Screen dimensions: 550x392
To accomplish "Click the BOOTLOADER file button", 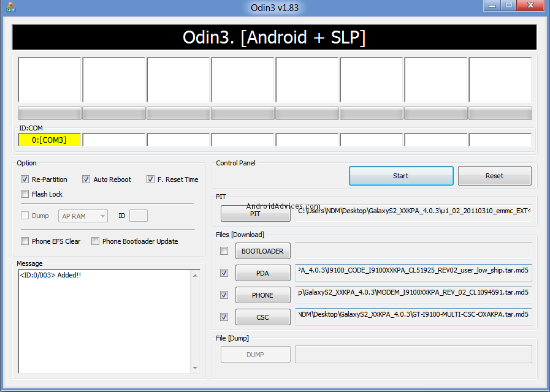I will (x=262, y=251).
